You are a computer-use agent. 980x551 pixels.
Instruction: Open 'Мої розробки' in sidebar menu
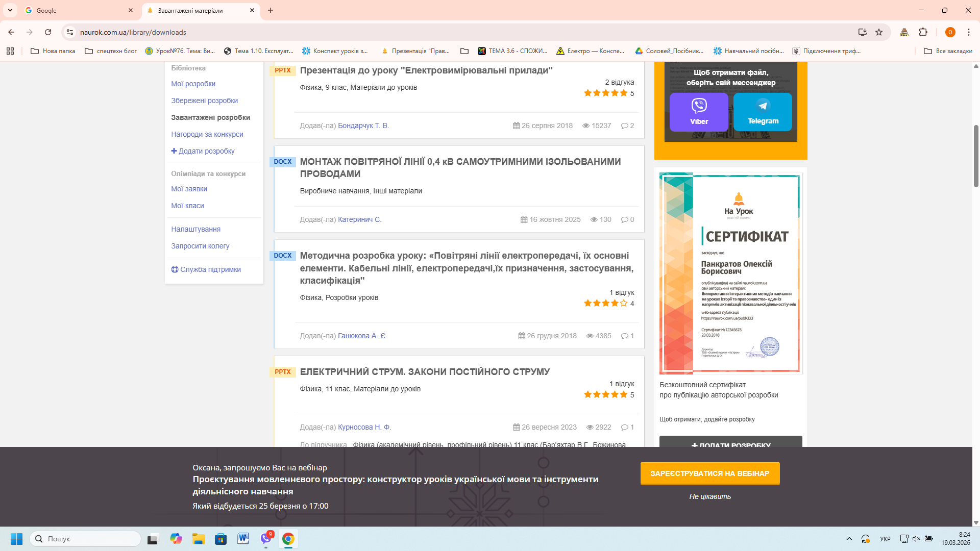point(193,84)
